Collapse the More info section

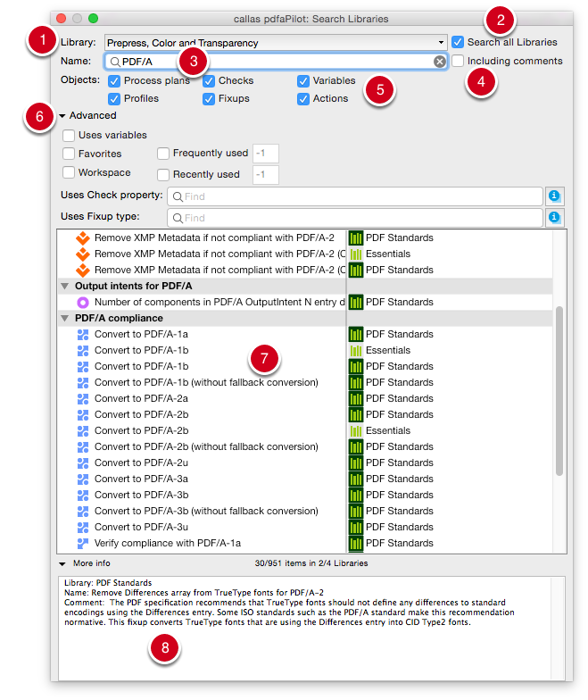[62, 564]
